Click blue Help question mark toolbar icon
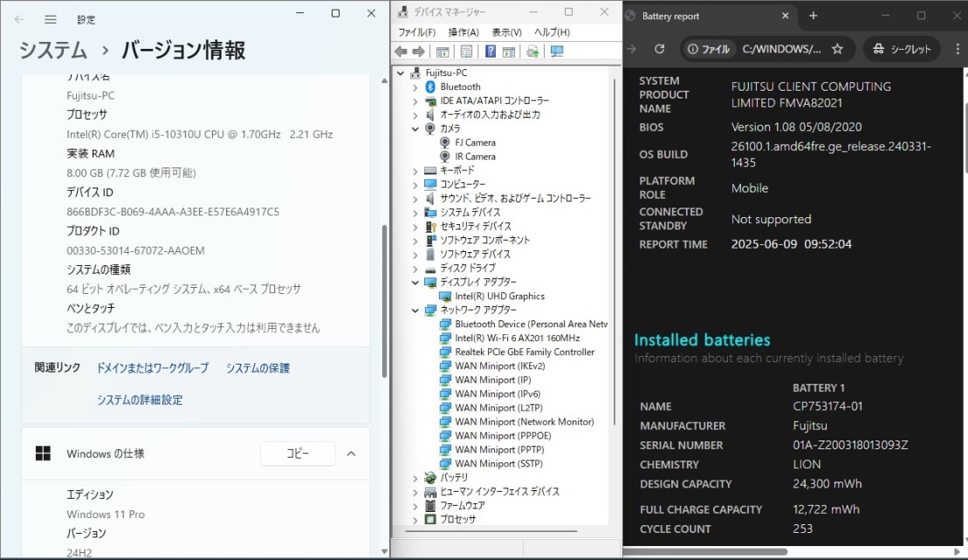Image resolution: width=968 pixels, height=560 pixels. coord(491,51)
